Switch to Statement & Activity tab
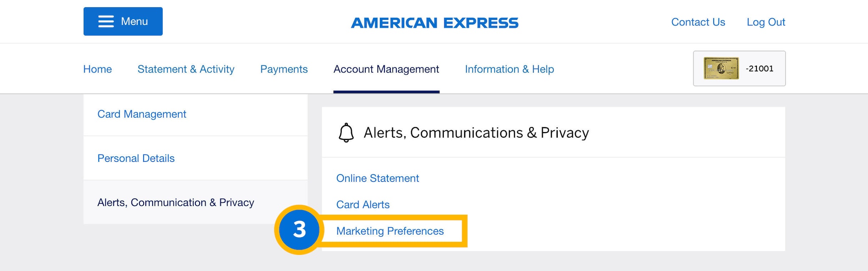868x271 pixels. [x=186, y=69]
